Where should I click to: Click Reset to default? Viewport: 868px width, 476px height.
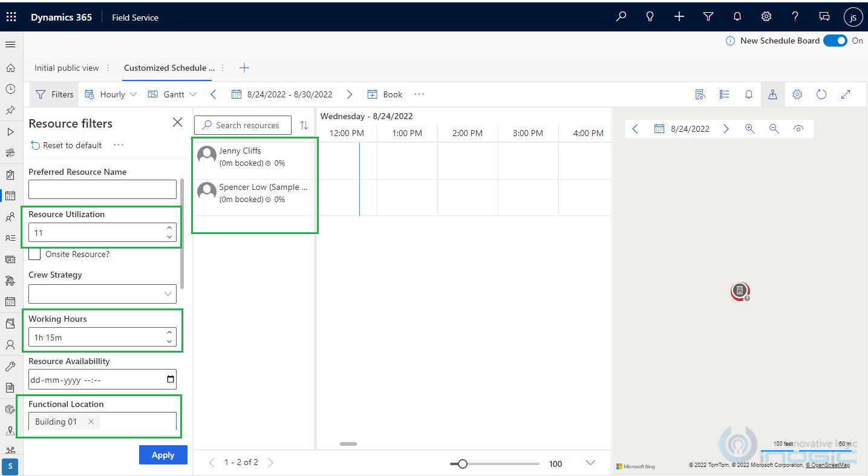pos(67,145)
